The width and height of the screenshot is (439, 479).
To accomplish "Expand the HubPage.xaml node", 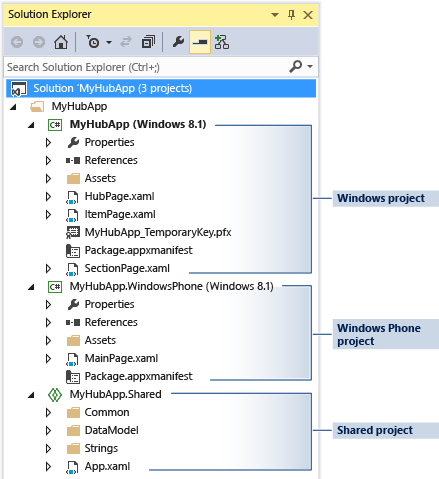I will point(48,197).
